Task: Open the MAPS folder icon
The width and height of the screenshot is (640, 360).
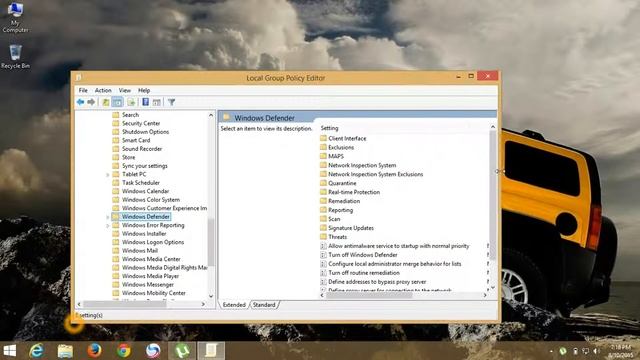Action: coord(323,156)
